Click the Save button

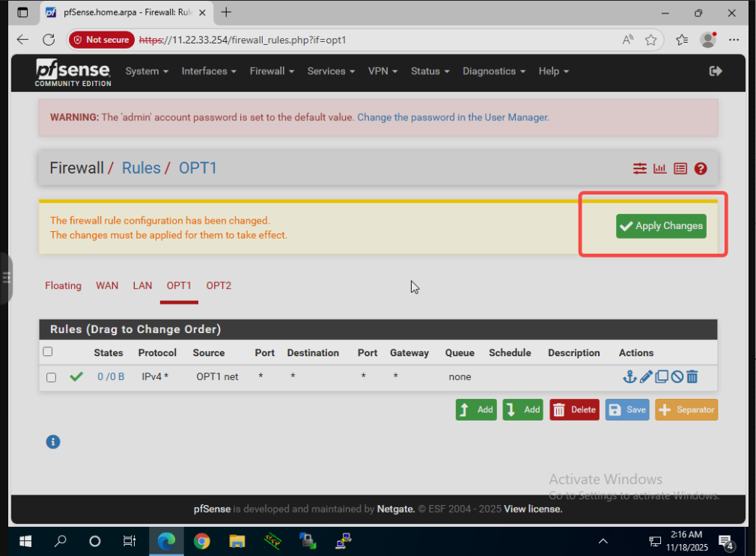pyautogui.click(x=627, y=409)
